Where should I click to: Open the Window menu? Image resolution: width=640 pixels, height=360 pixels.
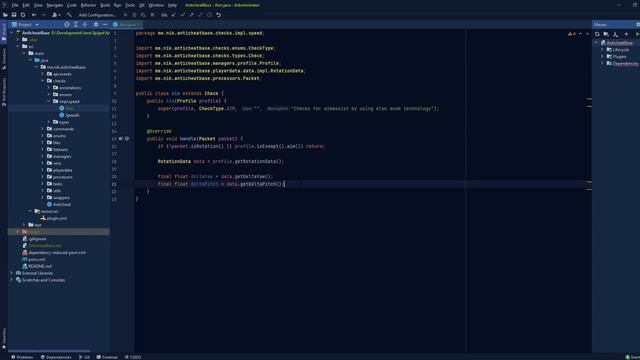[156, 5]
